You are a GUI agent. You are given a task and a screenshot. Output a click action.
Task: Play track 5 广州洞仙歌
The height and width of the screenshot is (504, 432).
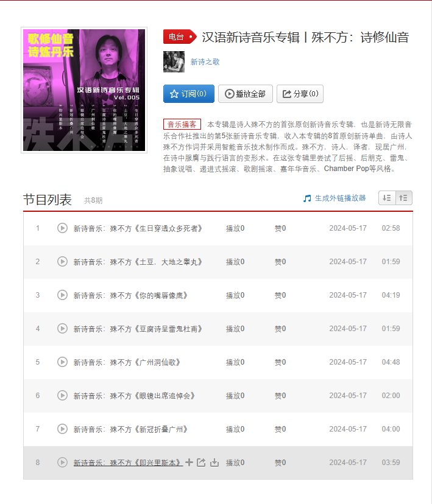(x=62, y=362)
